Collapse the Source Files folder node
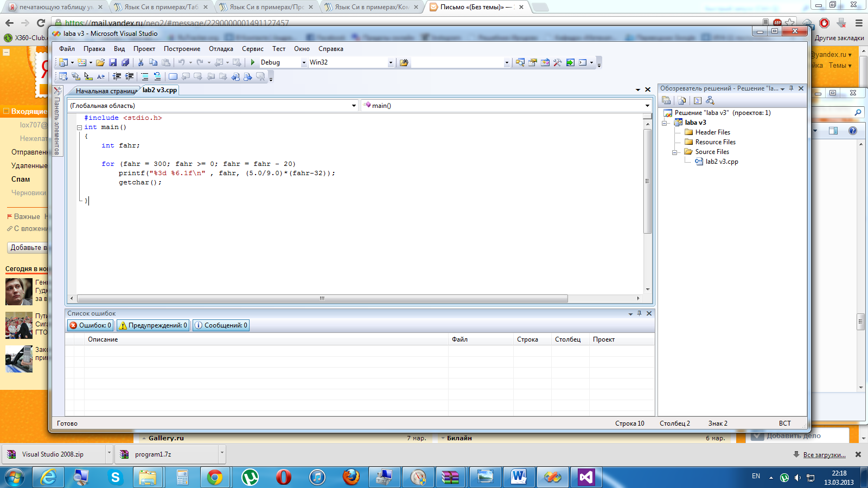Viewport: 868px width, 488px height. pos(675,152)
